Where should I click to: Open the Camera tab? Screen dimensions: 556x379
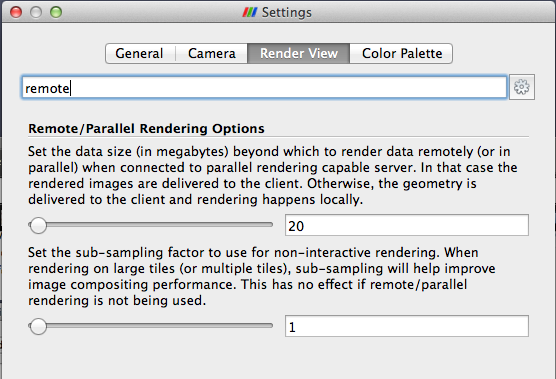point(212,54)
